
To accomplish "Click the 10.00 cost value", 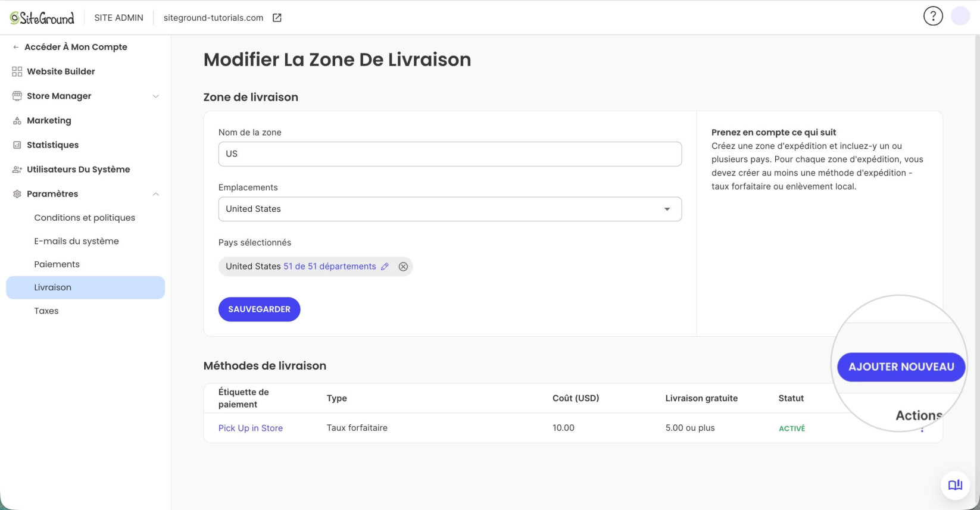I will (x=563, y=428).
